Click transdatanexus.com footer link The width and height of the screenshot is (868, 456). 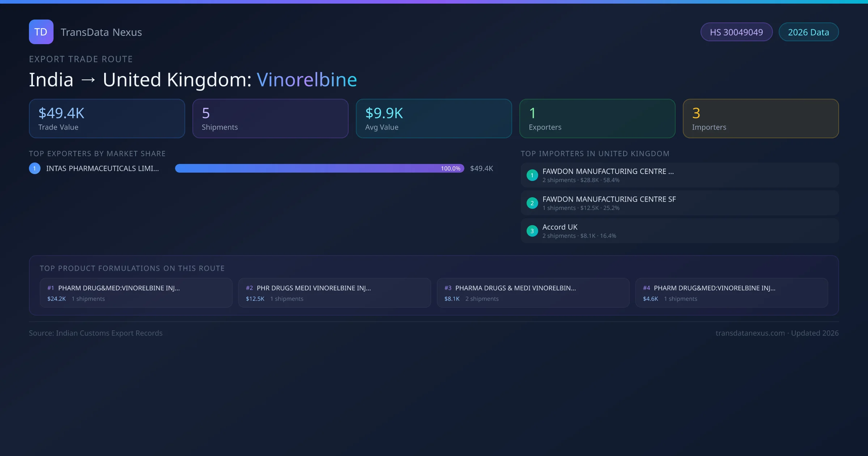click(x=750, y=333)
